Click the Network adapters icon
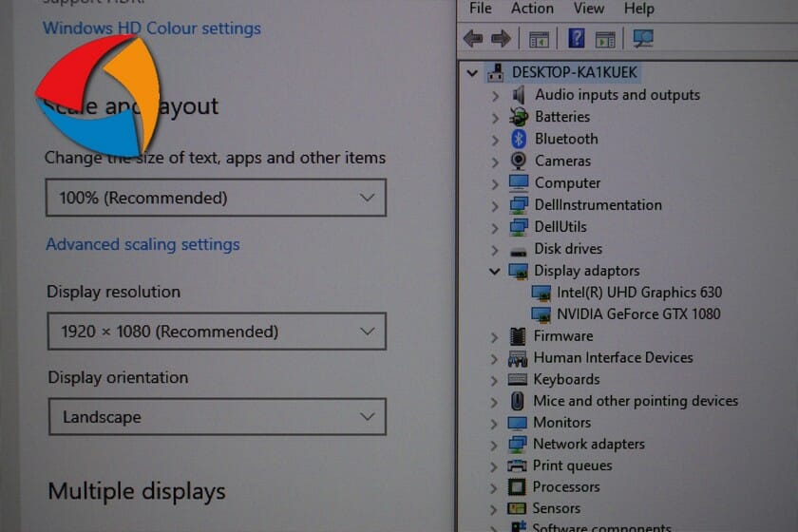 pos(517,445)
